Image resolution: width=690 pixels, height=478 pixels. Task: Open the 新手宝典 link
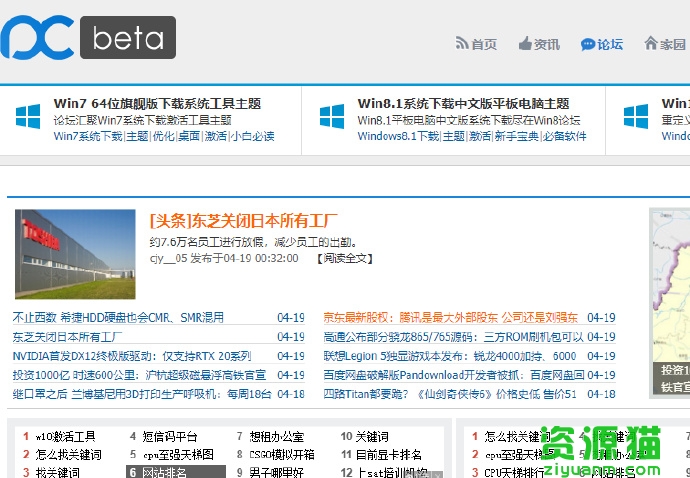(x=517, y=136)
